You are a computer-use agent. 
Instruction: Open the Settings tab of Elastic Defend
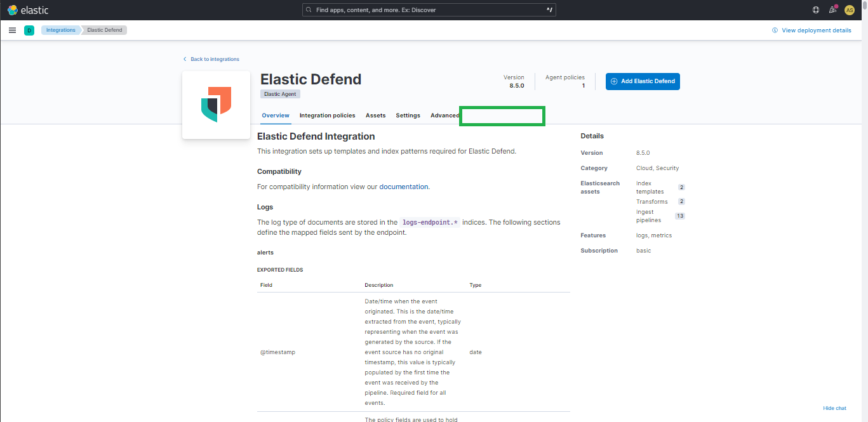click(408, 115)
